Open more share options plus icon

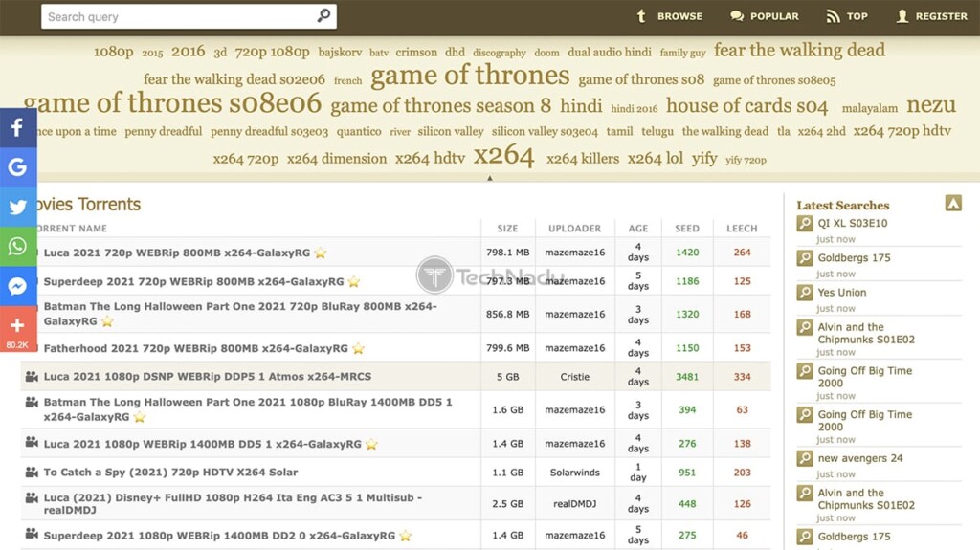17,329
